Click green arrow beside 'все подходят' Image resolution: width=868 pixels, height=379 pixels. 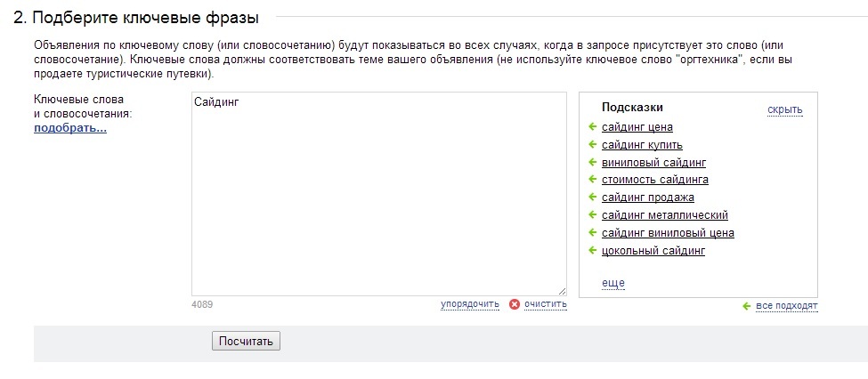point(746,306)
